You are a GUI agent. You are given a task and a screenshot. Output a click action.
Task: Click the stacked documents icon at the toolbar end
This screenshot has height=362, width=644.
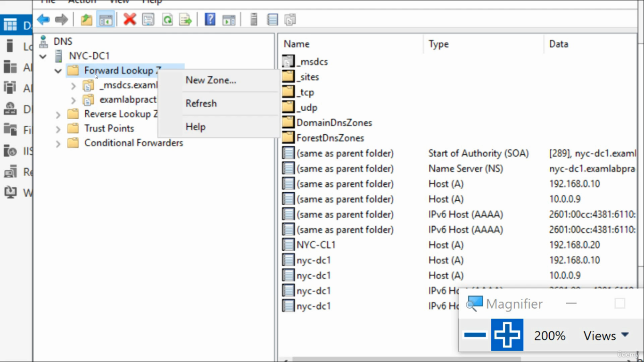(290, 20)
